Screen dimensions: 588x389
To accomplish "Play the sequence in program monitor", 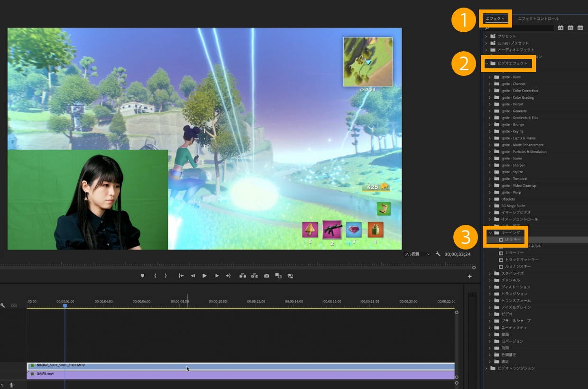I will [x=204, y=276].
